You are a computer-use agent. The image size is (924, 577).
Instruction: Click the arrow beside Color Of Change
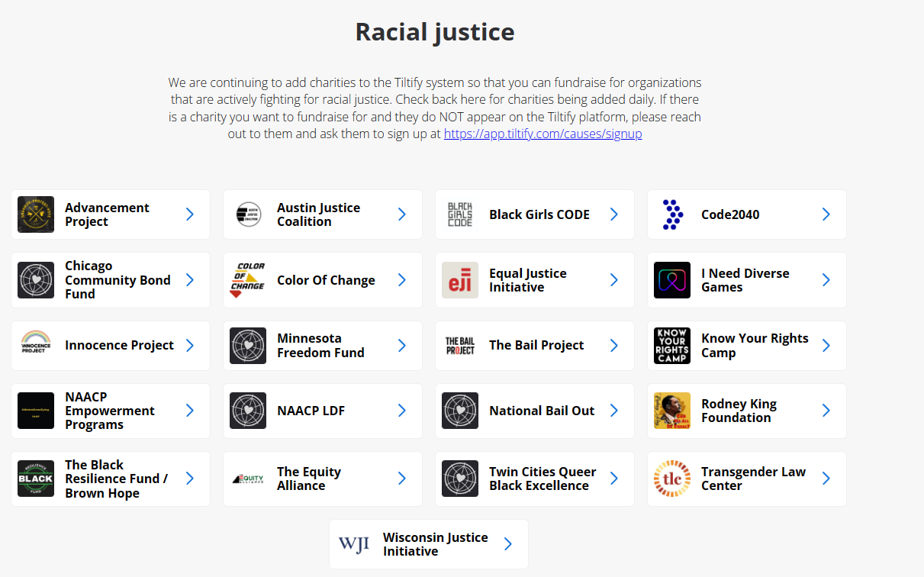click(402, 280)
